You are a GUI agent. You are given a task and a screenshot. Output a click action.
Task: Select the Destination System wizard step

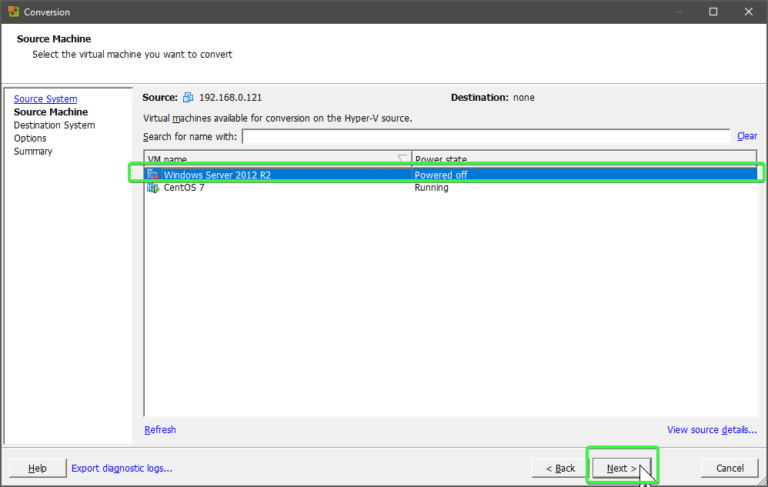coord(54,125)
